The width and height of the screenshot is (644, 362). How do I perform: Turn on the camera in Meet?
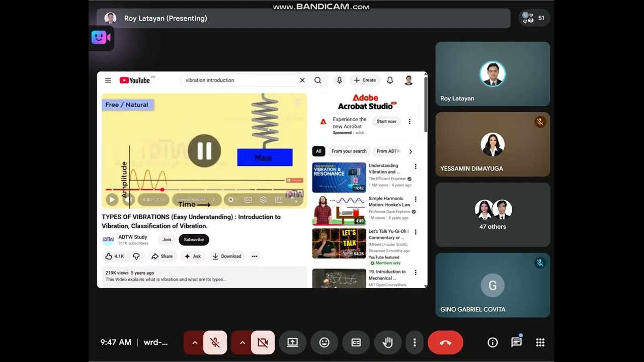[263, 342]
